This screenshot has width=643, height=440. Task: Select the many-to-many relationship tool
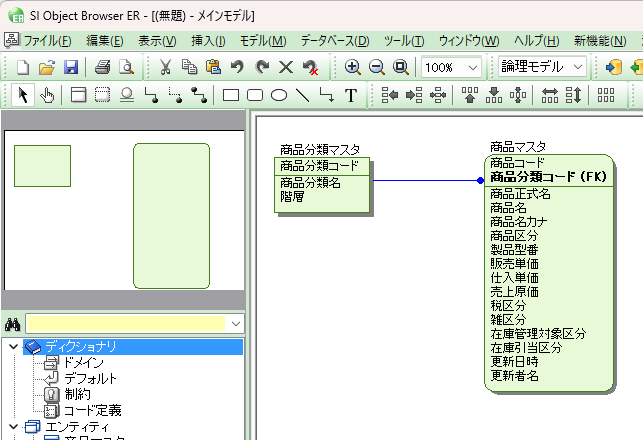[x=199, y=96]
